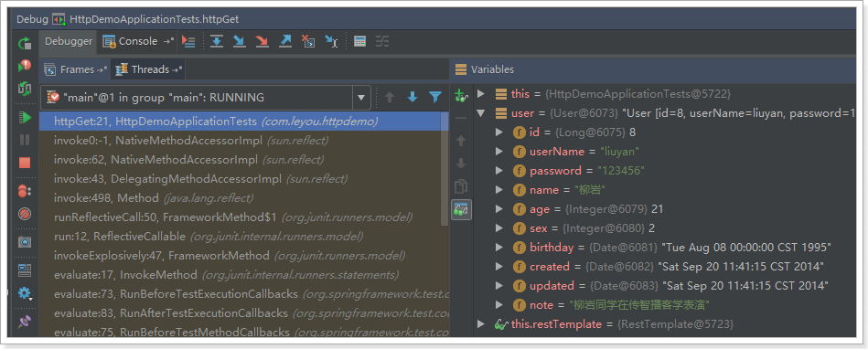
Task: Toggle the Show watches glasses button
Action: [x=461, y=209]
